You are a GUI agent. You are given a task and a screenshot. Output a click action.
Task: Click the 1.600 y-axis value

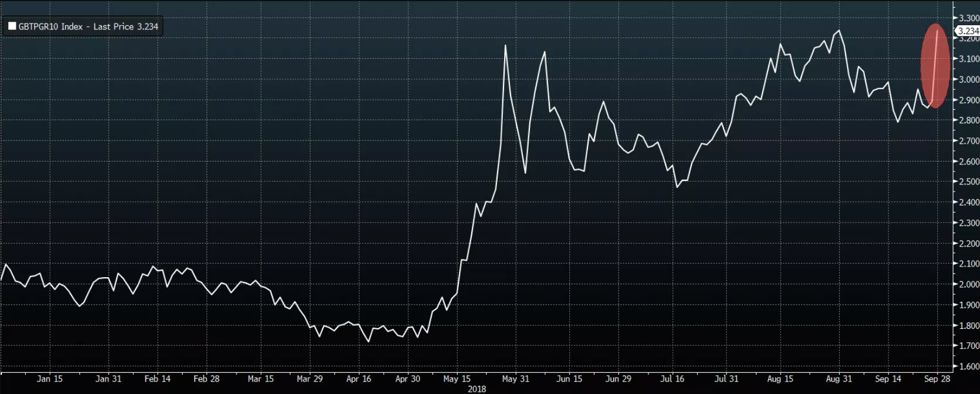969,366
